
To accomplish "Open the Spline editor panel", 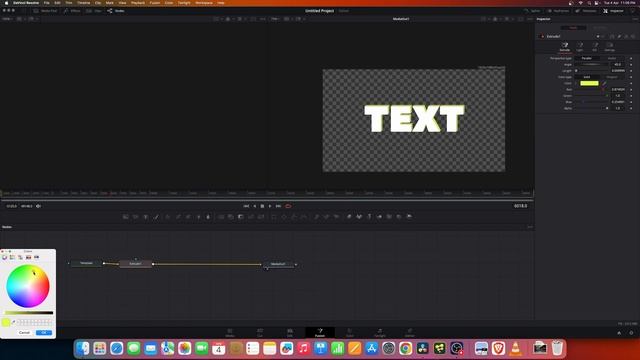I will [532, 11].
